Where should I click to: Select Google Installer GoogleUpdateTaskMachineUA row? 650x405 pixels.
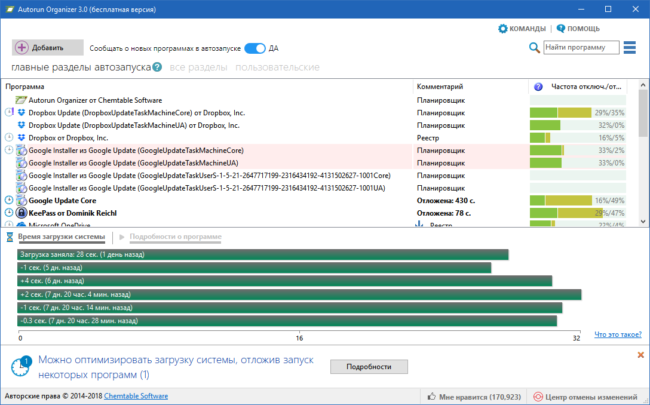pos(314,163)
